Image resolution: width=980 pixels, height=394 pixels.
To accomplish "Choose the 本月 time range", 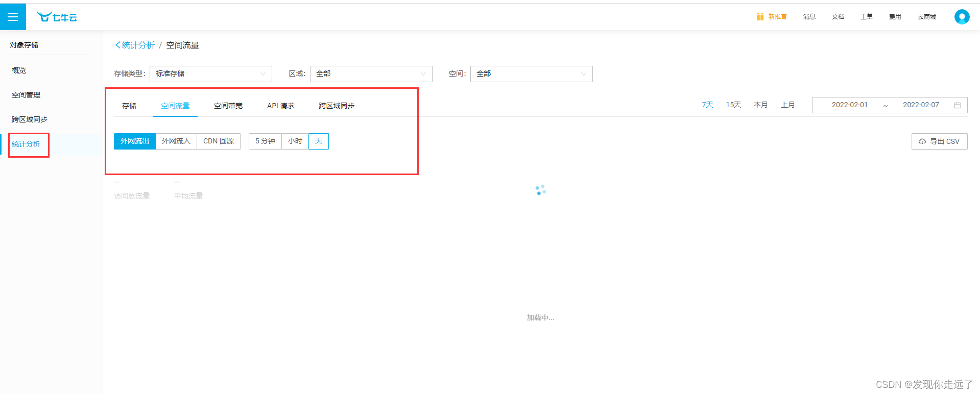I will tap(761, 105).
